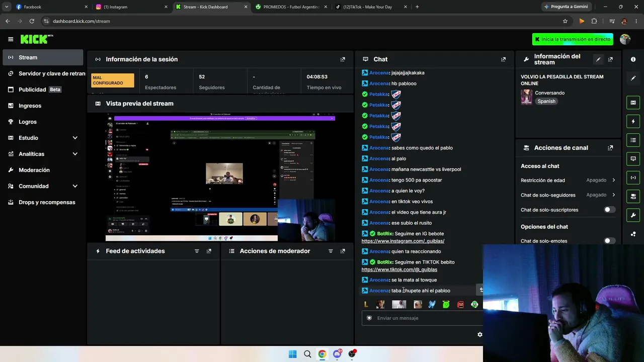Switch to the TikTok browser tab
This screenshot has height=362, width=644.
coord(371,7)
